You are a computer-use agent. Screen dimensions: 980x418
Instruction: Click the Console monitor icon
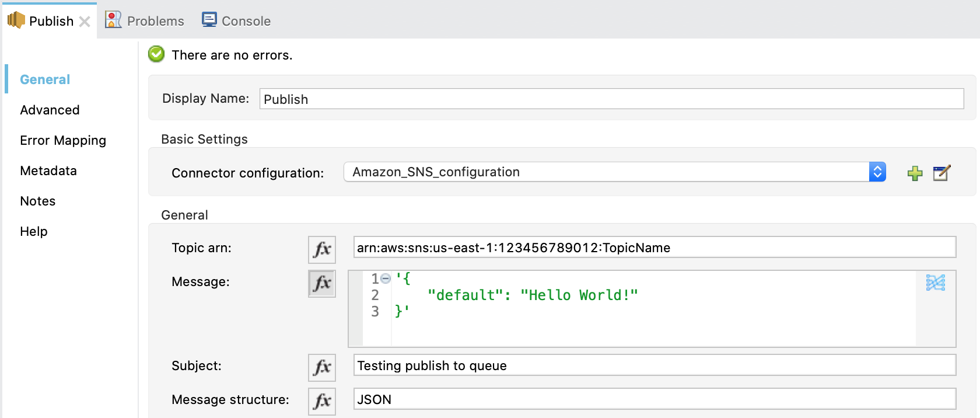[x=209, y=19]
